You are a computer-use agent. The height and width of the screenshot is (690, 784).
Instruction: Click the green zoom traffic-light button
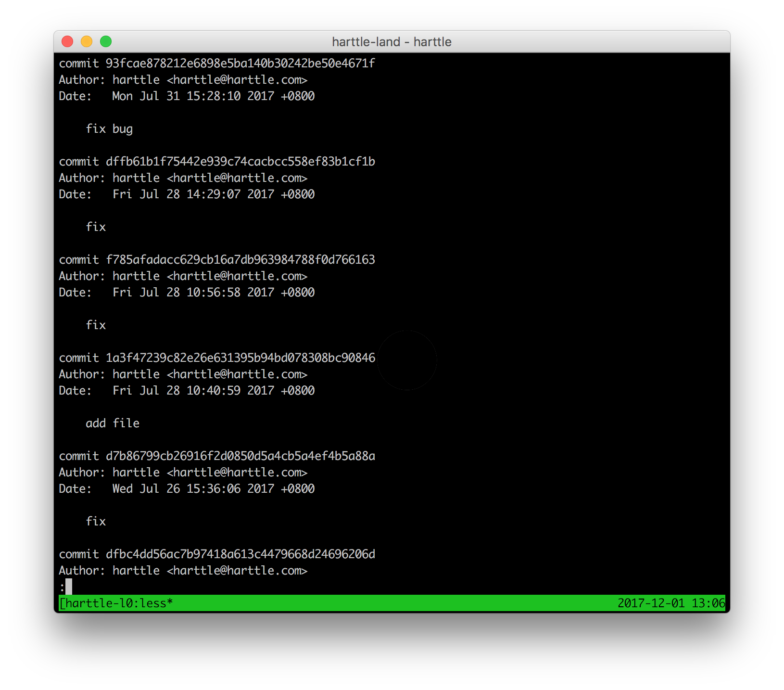point(106,41)
